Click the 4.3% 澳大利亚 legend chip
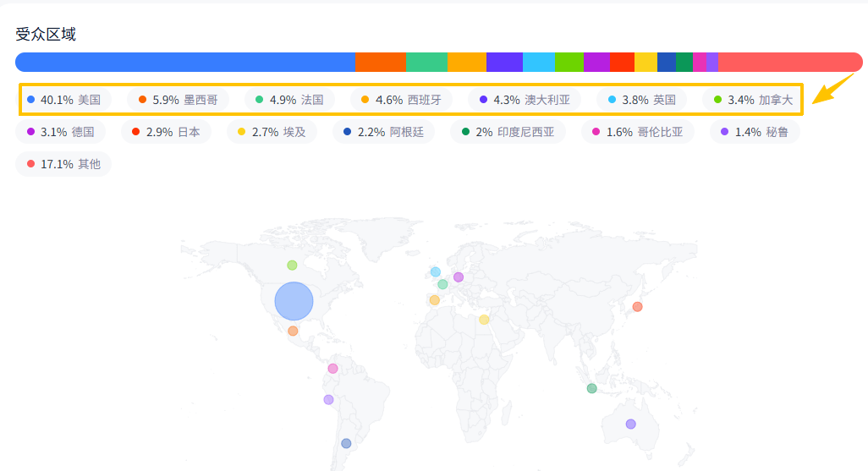This screenshot has width=868, height=471. pyautogui.click(x=525, y=100)
